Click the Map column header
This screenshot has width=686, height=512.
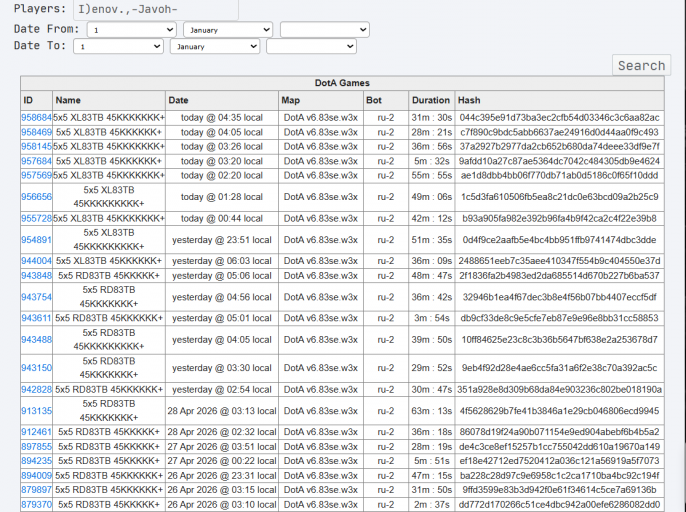click(321, 100)
